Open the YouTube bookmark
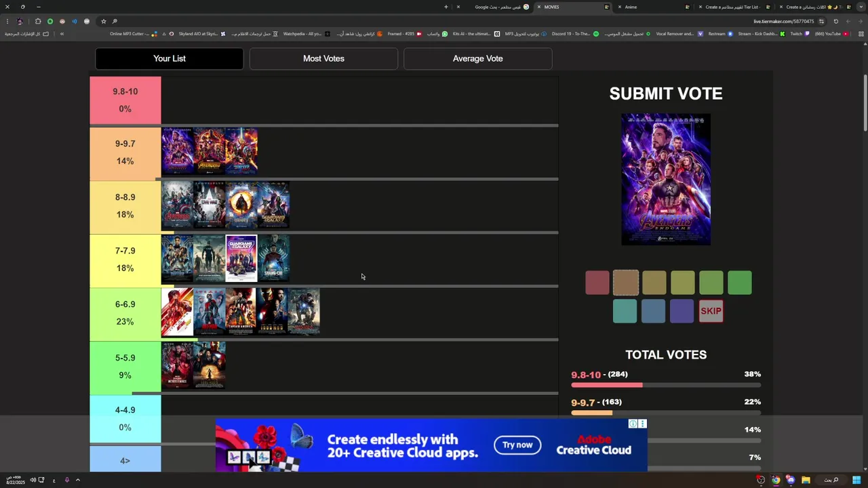The width and height of the screenshot is (868, 488). point(832,34)
